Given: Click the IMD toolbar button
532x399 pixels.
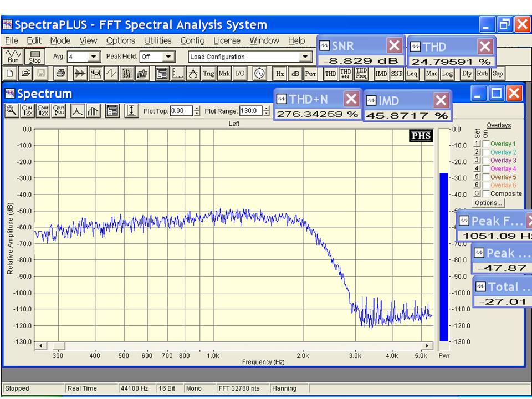Looking at the screenshot, I should tap(381, 74).
